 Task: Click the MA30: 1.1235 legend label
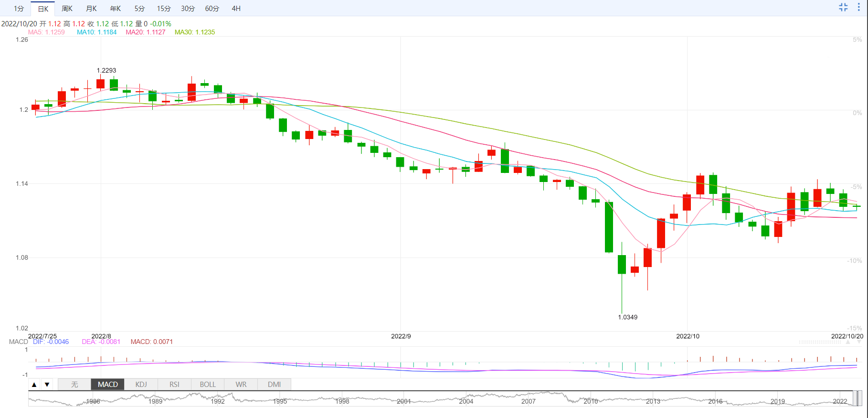click(195, 32)
